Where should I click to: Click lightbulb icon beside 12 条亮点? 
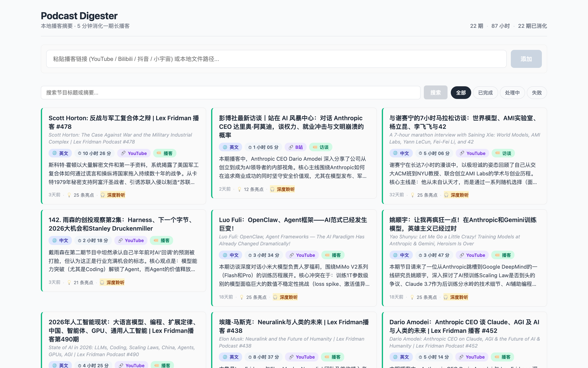tap(239, 189)
